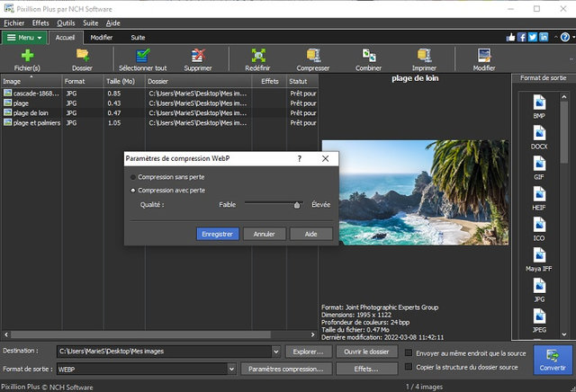Choose DOCX output format icon

click(539, 138)
